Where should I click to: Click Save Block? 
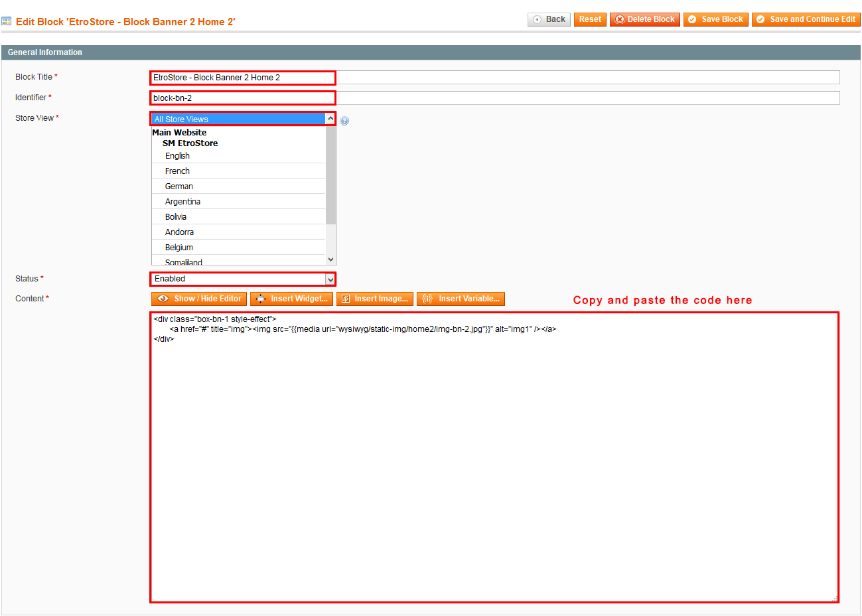coord(716,19)
